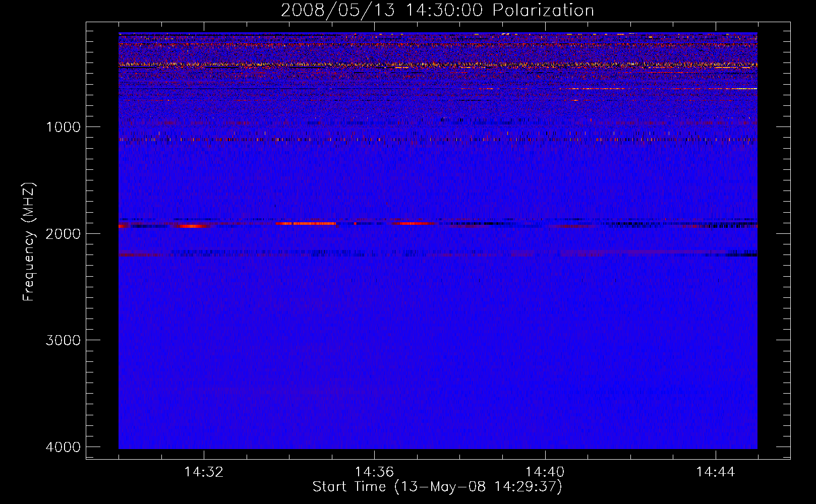Click the 14:32 time tick label
Viewport: 816px width, 504px height.
(204, 472)
